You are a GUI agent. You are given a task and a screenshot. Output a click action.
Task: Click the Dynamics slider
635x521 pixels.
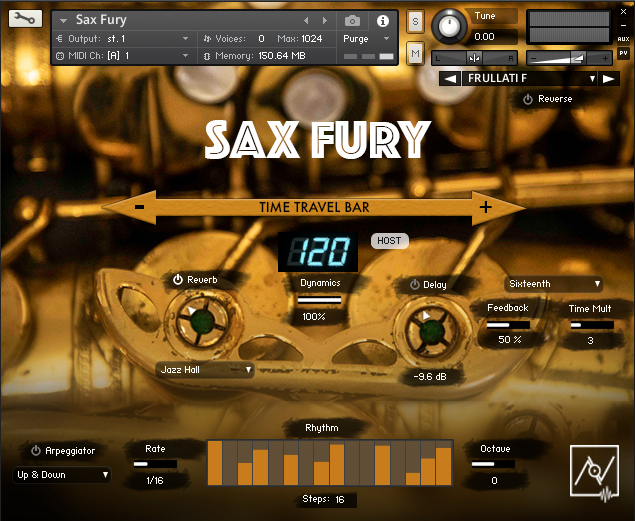pos(320,300)
